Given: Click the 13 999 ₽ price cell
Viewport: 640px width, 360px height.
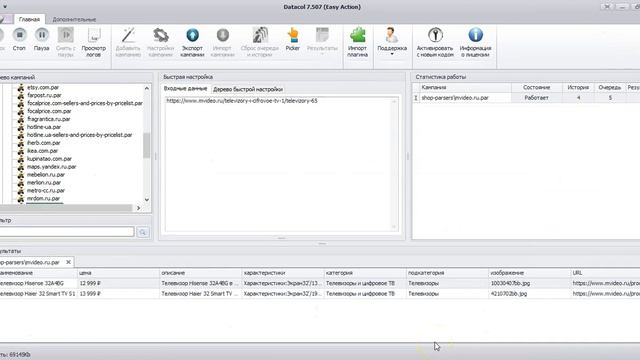Looking at the screenshot, I should coord(118,294).
